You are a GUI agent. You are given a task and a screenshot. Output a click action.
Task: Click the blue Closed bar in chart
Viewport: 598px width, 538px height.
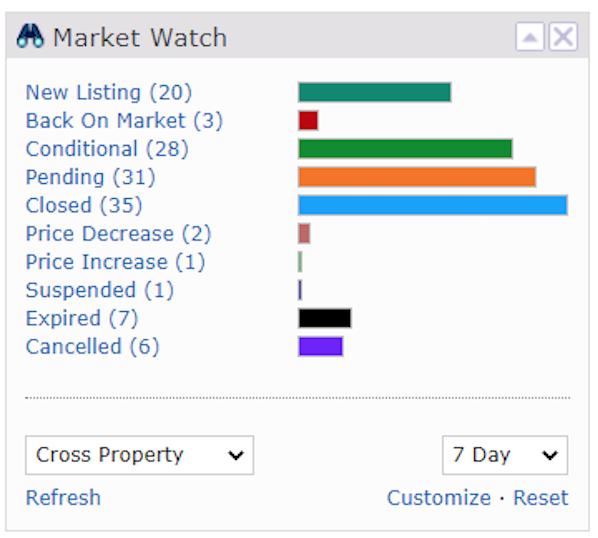(433, 205)
